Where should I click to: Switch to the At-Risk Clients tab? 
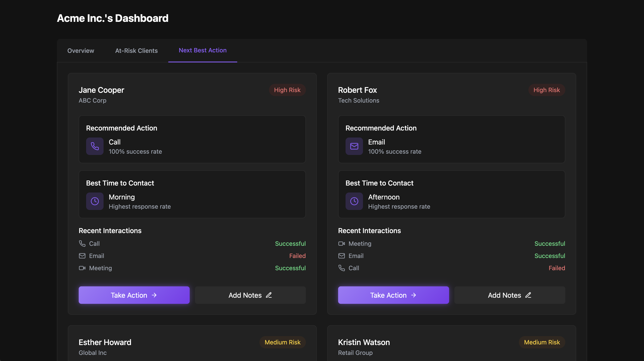[136, 51]
